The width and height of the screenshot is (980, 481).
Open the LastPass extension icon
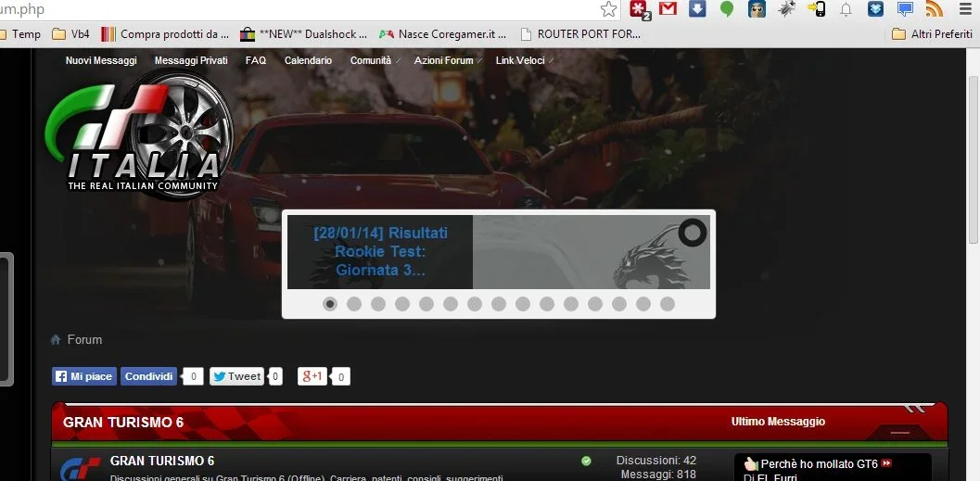click(x=640, y=9)
